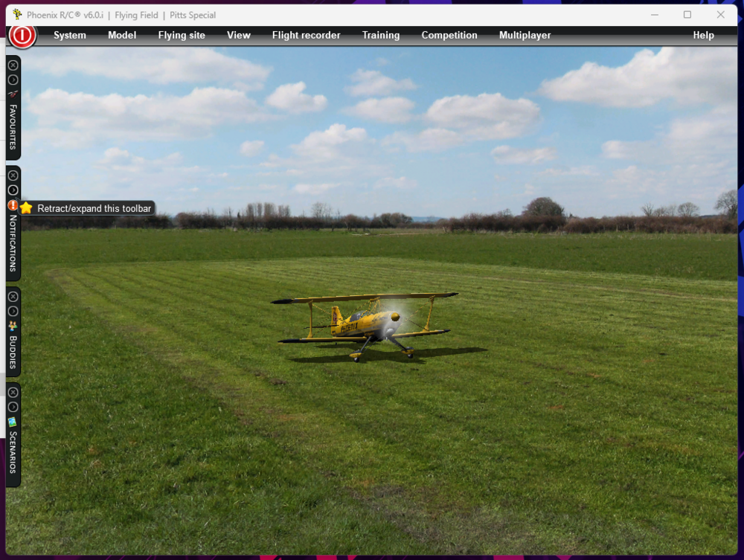Close the Favourites toolbar
This screenshot has height=560, width=744.
click(x=13, y=65)
